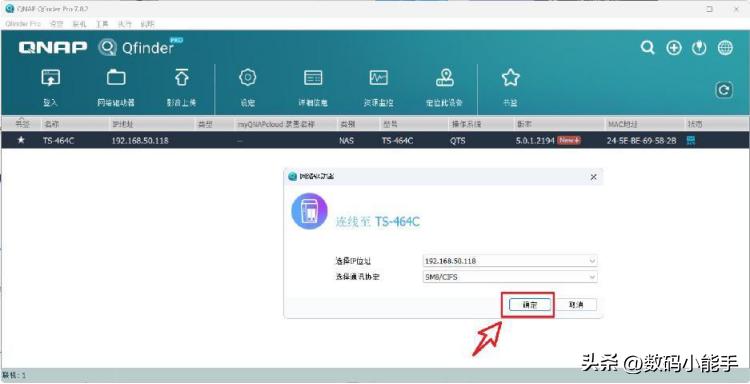The width and height of the screenshot is (750, 384).
Task: Toggle the bookmark star on TS-464C row
Action: 21,141
